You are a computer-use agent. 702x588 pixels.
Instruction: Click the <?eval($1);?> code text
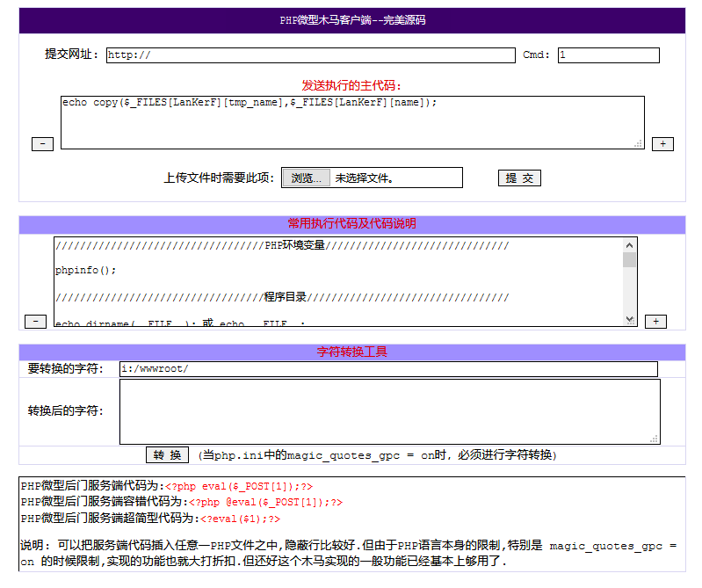(x=240, y=519)
